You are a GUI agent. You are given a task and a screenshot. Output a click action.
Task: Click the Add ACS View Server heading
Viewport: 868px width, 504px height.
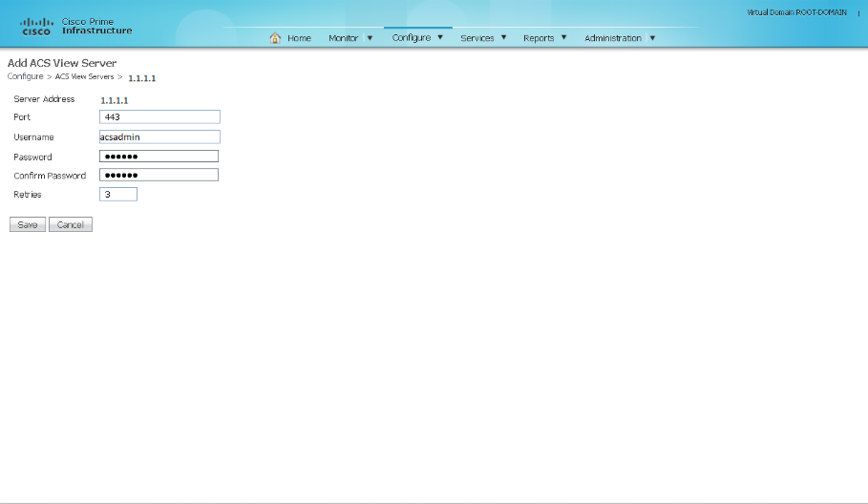pos(62,63)
